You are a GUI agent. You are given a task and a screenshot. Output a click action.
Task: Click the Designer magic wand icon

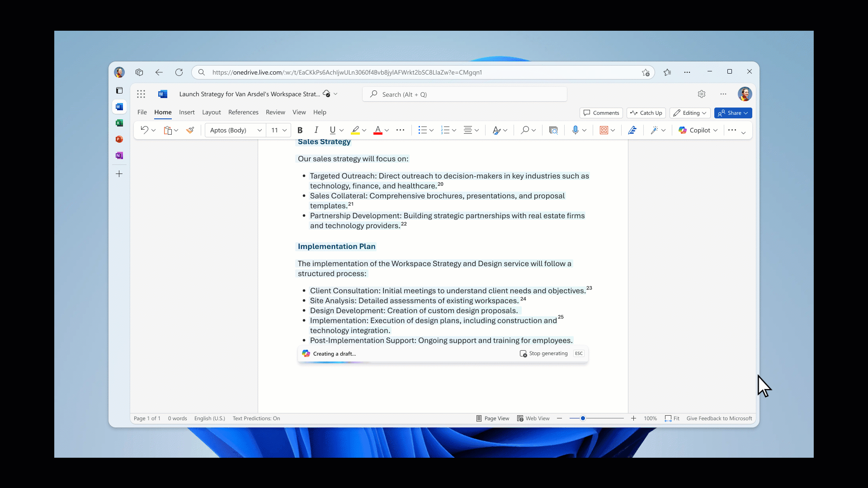(654, 130)
